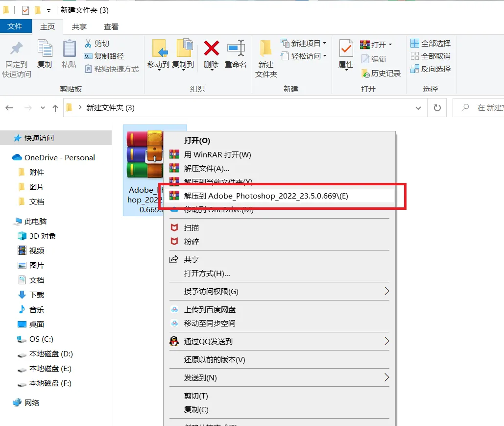Click the Paste clipboard icon
The height and width of the screenshot is (426, 504).
(69, 49)
